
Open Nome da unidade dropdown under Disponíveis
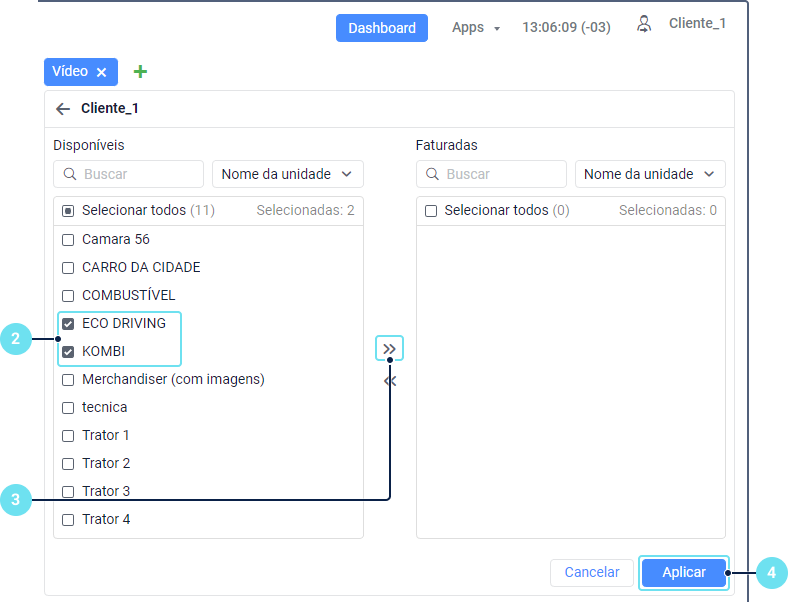pos(287,174)
